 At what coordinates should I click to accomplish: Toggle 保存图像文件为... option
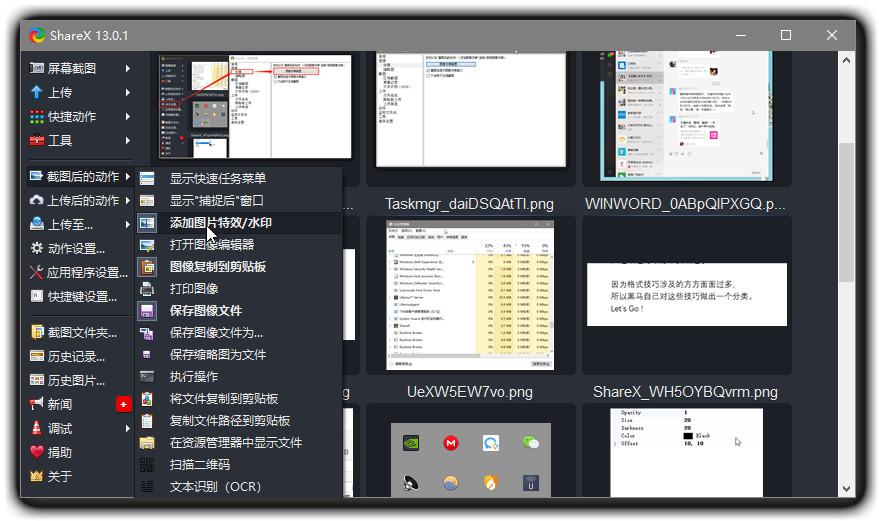point(238,333)
